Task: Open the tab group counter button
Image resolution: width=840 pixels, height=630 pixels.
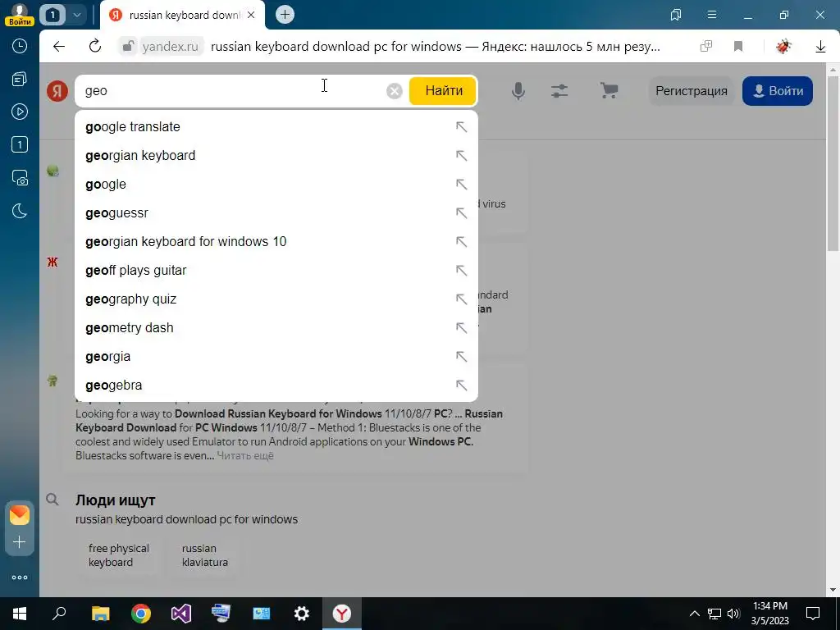Action: coord(52,15)
